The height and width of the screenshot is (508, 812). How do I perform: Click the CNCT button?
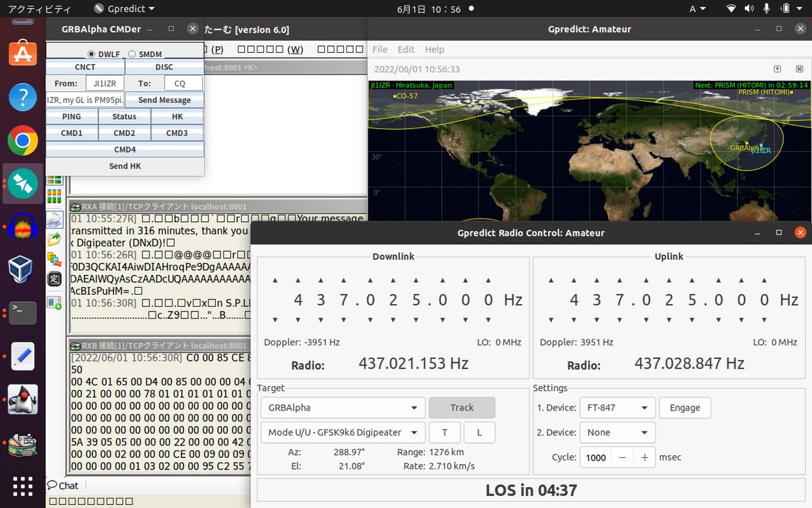point(85,67)
